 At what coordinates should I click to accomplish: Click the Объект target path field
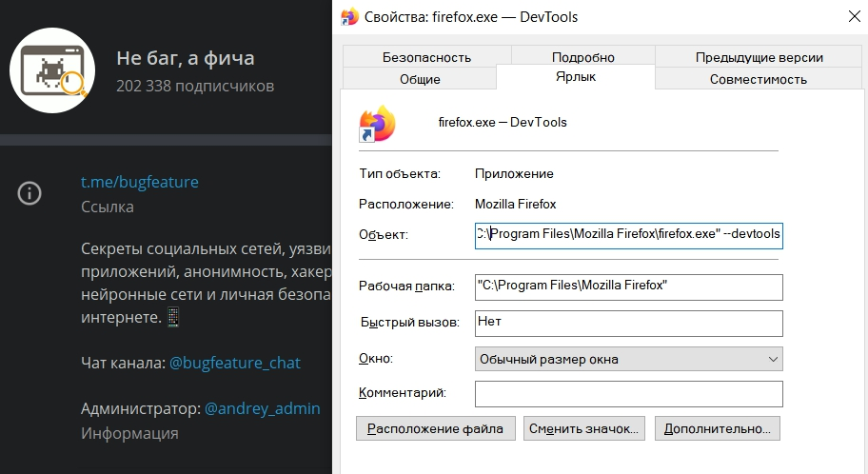pos(628,234)
